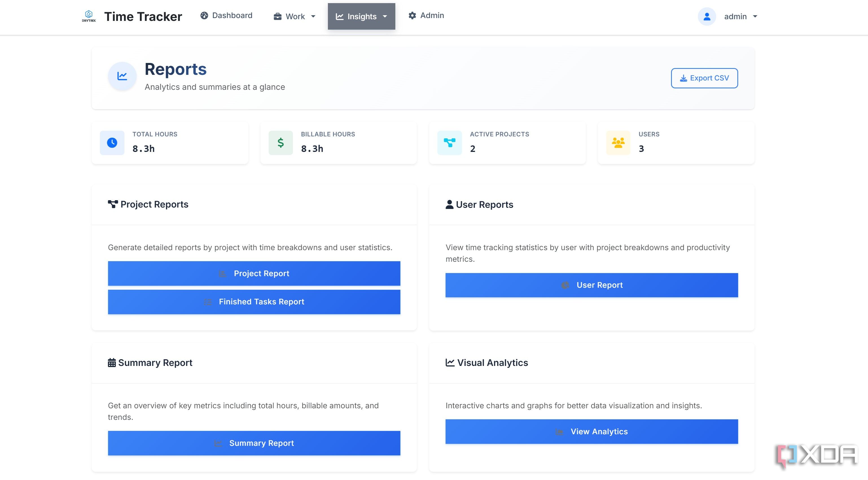The height and width of the screenshot is (480, 868).
Task: Click the Admin gear icon
Action: pyautogui.click(x=412, y=16)
